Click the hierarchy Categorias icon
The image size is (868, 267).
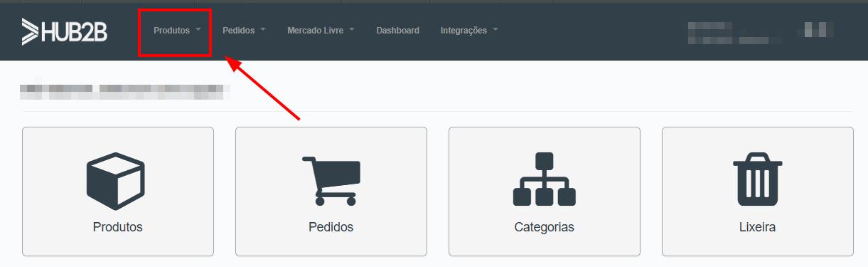tap(545, 179)
